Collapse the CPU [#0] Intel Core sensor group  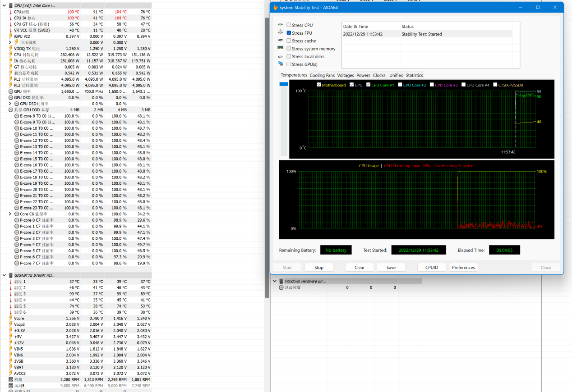pyautogui.click(x=5, y=5)
